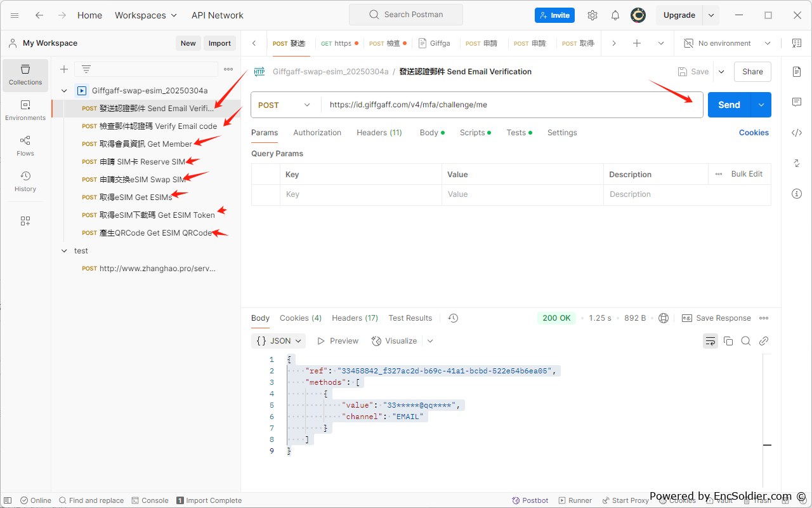This screenshot has height=508, width=812.
Task: Open the Save options dropdown arrow
Action: (721, 72)
